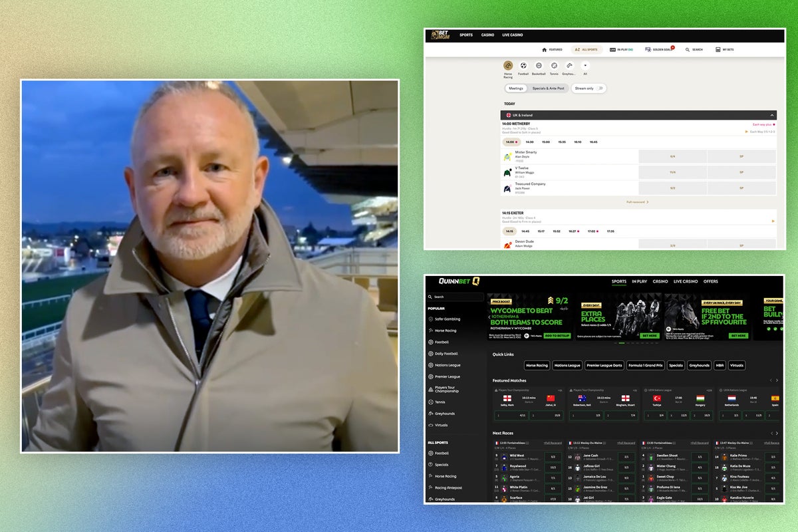Open Full racecard link for Wetherby
Viewport: 798px width, 532px height.
637,201
